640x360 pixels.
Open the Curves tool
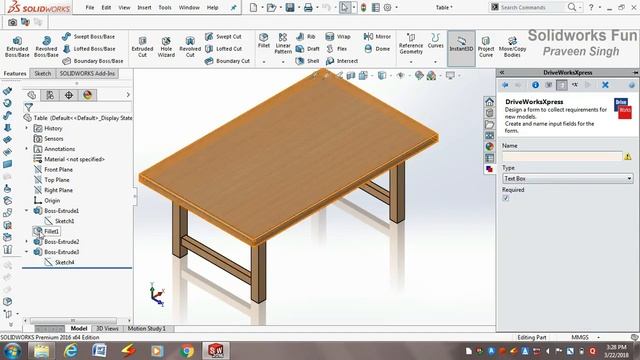point(436,41)
